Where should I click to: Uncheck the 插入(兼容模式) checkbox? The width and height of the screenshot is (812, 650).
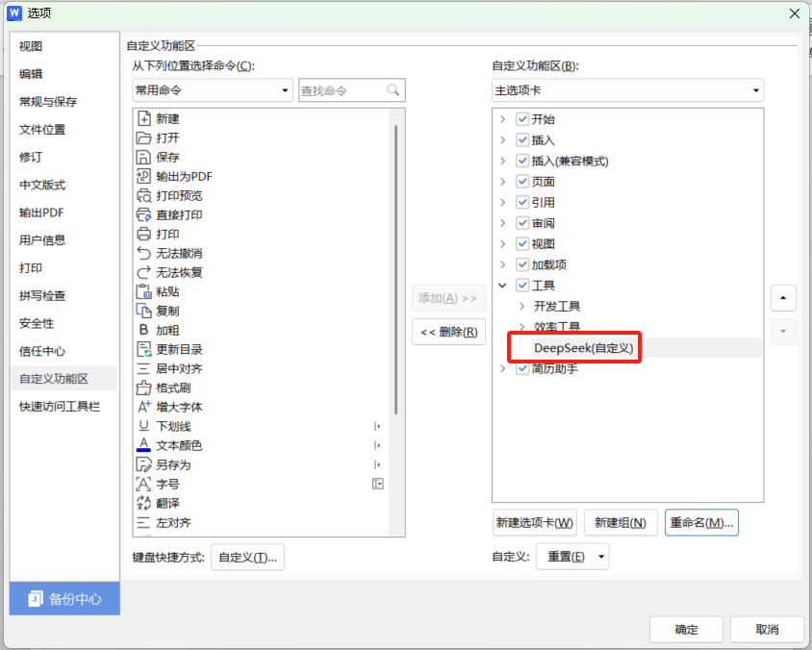(522, 161)
